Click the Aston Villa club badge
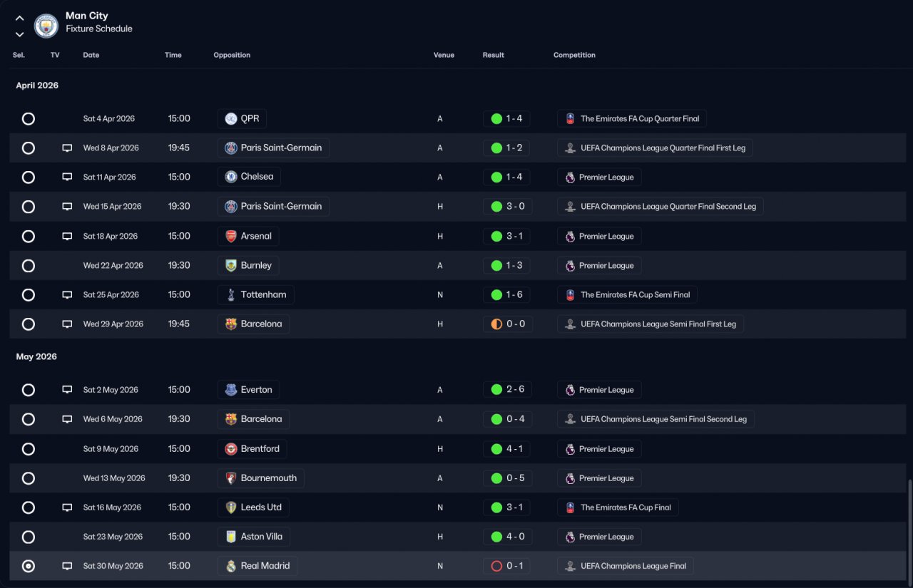 [230, 537]
